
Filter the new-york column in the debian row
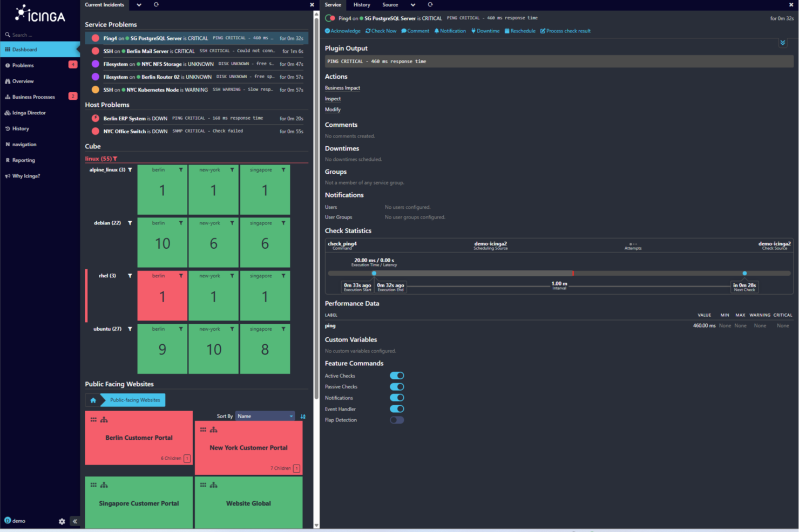click(x=232, y=223)
